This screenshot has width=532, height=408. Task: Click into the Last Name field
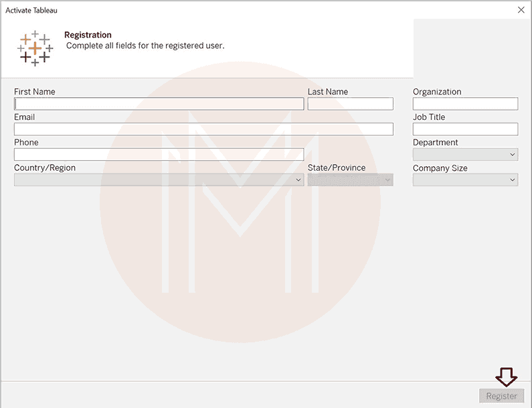(x=350, y=104)
